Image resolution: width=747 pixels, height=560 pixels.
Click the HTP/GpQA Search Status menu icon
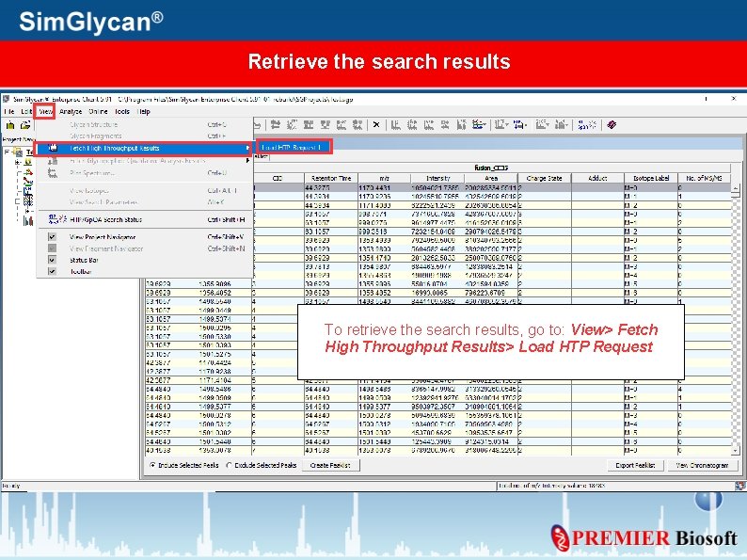click(x=57, y=219)
